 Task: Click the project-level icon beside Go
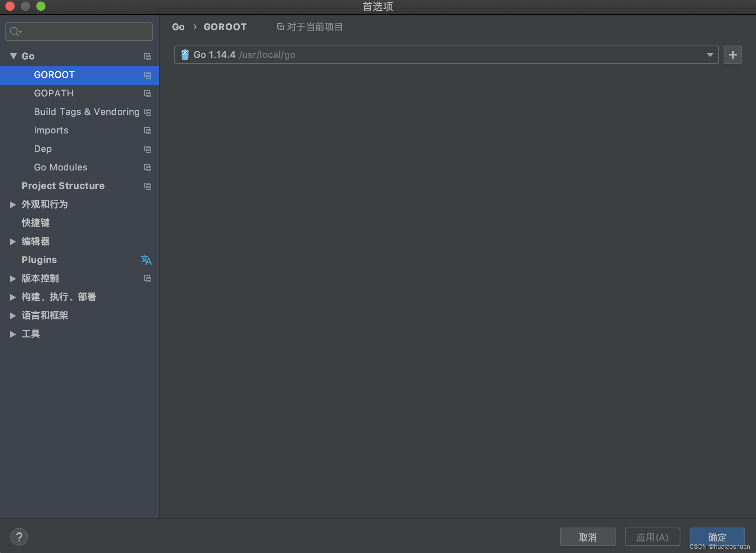tap(147, 57)
